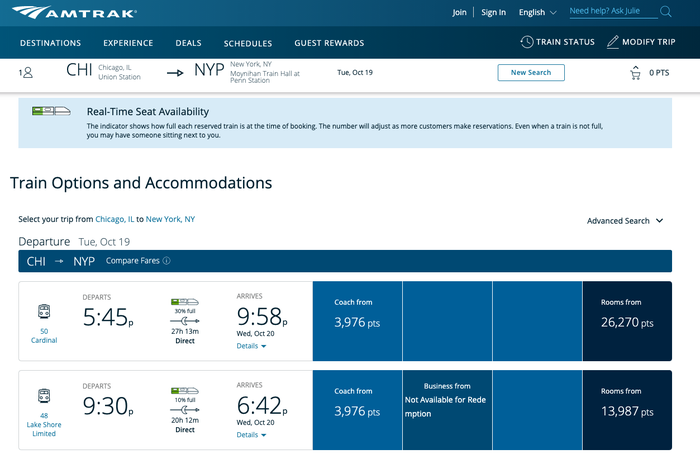This screenshot has width=700, height=454.
Task: Open the shopping cart icon
Action: pyautogui.click(x=635, y=73)
